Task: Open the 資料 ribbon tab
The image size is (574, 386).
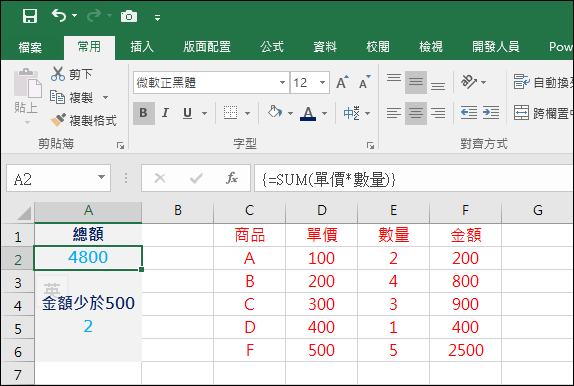Action: pos(325,47)
